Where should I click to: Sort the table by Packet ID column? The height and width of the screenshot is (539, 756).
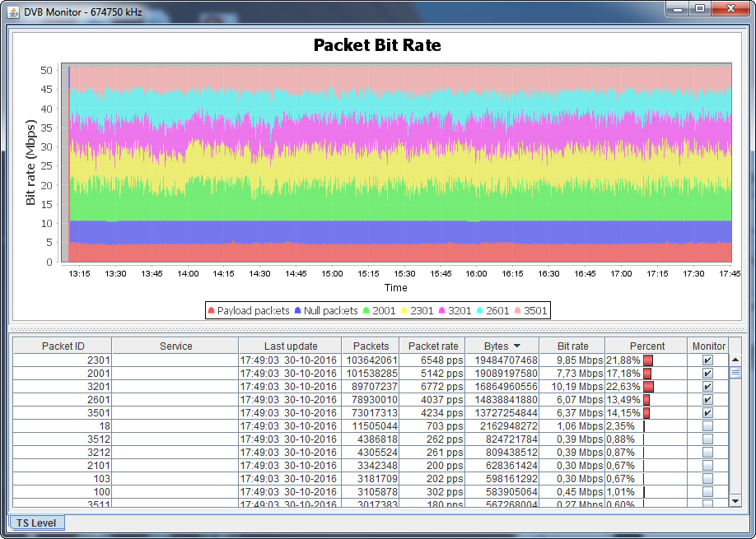click(x=63, y=346)
